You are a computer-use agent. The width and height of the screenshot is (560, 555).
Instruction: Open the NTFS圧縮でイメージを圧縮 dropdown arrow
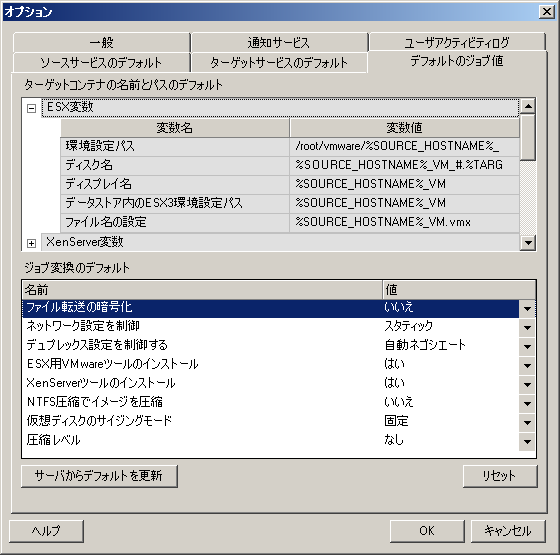tap(527, 403)
